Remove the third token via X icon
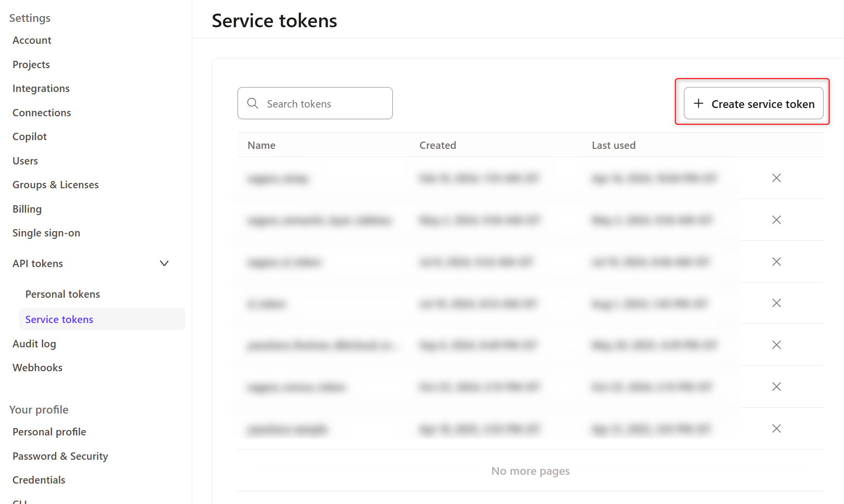 pyautogui.click(x=776, y=262)
